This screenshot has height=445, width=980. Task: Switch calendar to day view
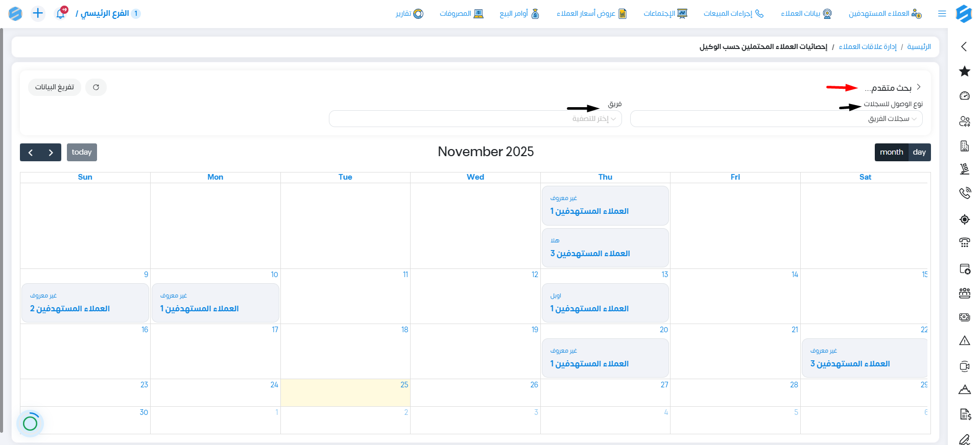(x=919, y=152)
